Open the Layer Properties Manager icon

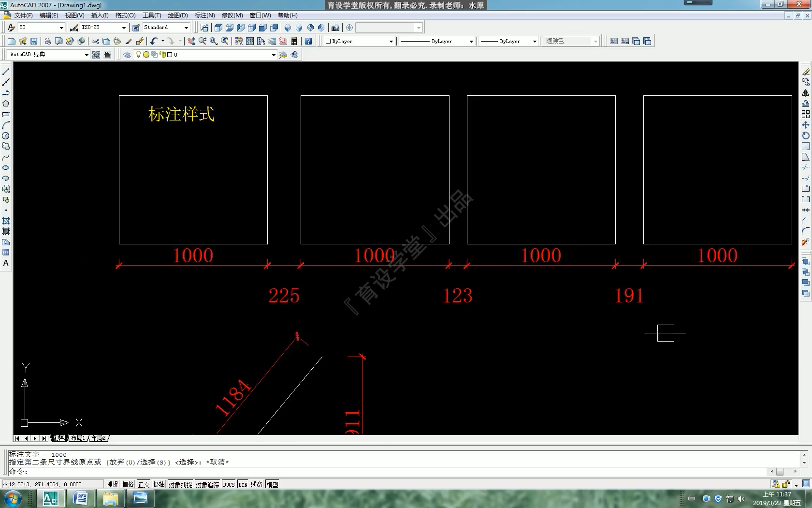pos(127,55)
